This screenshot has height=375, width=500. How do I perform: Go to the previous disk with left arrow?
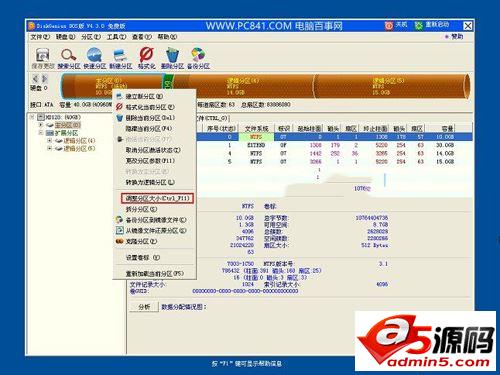click(x=35, y=79)
